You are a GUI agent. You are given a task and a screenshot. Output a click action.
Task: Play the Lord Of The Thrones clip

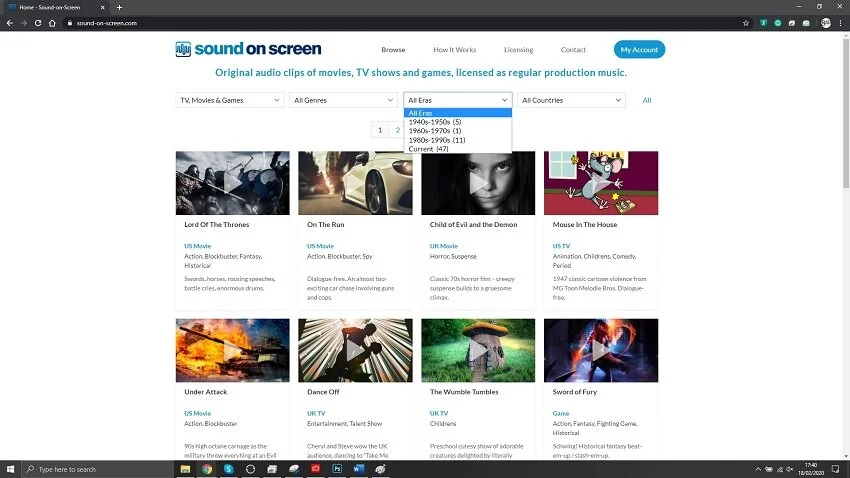pyautogui.click(x=233, y=183)
